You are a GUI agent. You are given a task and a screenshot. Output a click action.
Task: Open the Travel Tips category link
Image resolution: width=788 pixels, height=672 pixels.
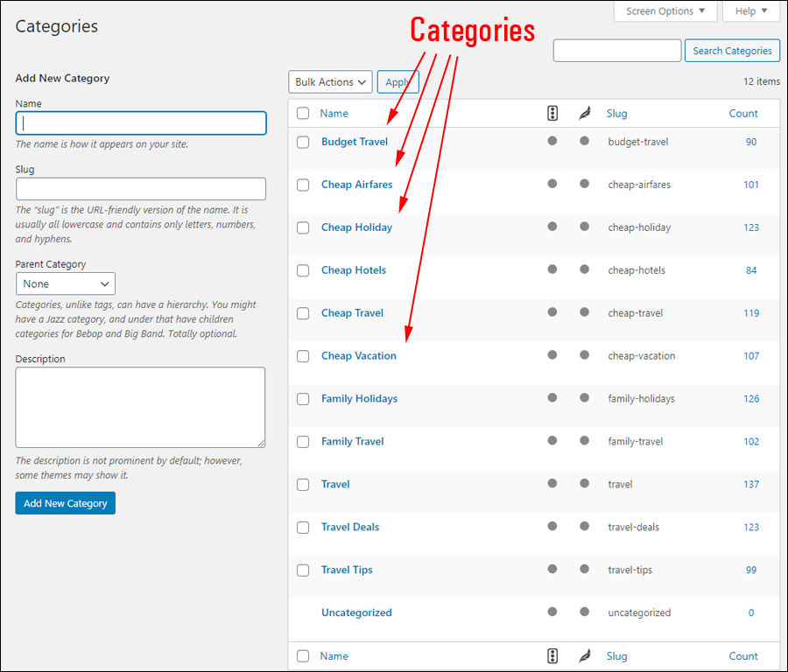tap(347, 570)
